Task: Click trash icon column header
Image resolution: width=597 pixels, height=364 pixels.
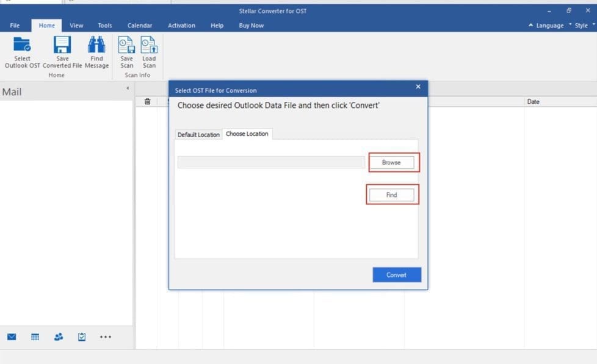Action: [x=147, y=102]
